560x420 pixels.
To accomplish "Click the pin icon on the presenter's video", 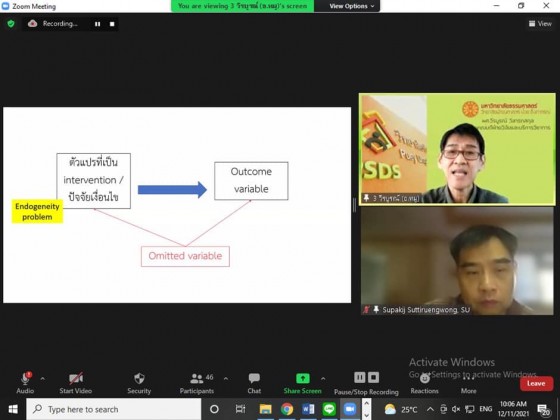I will pyautogui.click(x=366, y=198).
